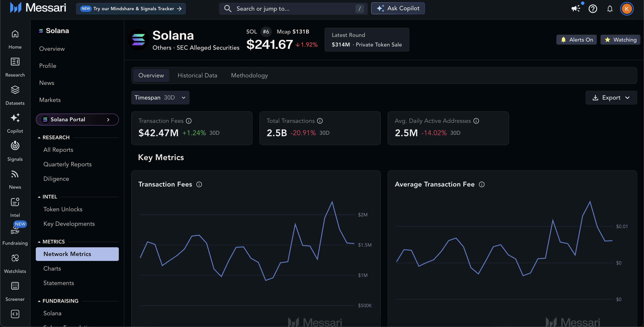Click the Messari logo
644x327 pixels.
pyautogui.click(x=38, y=7)
